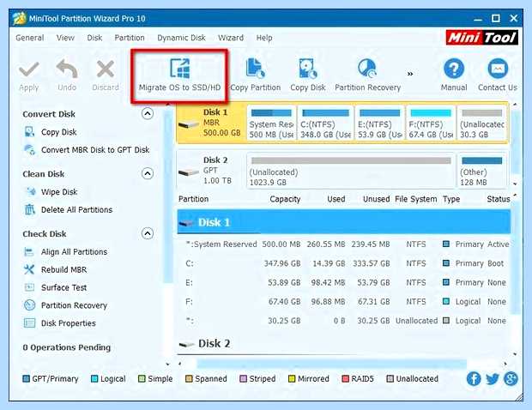Start Partition Recovery from the toolbar
Viewport: 532px width, 410px height.
point(368,75)
